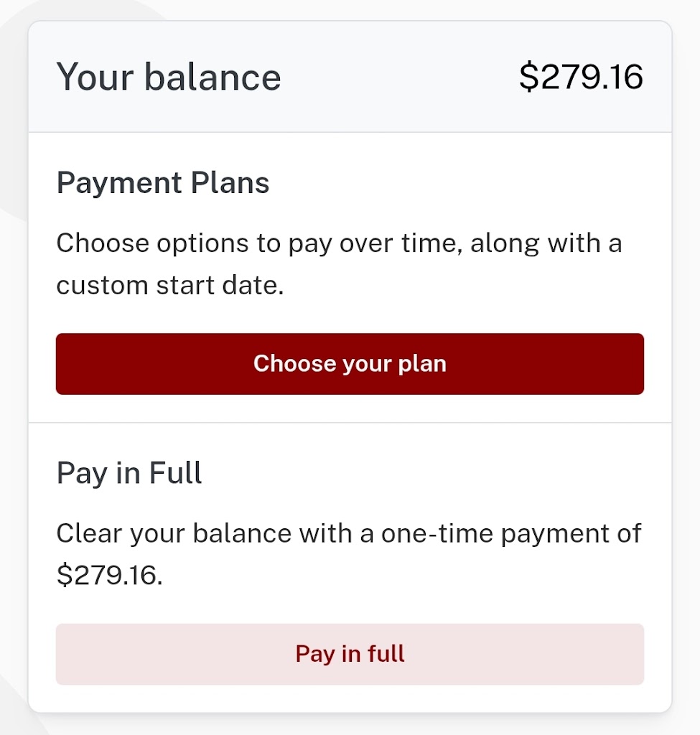The height and width of the screenshot is (735, 700).
Task: Select the $279.16 balance amount in header
Action: coord(581,77)
